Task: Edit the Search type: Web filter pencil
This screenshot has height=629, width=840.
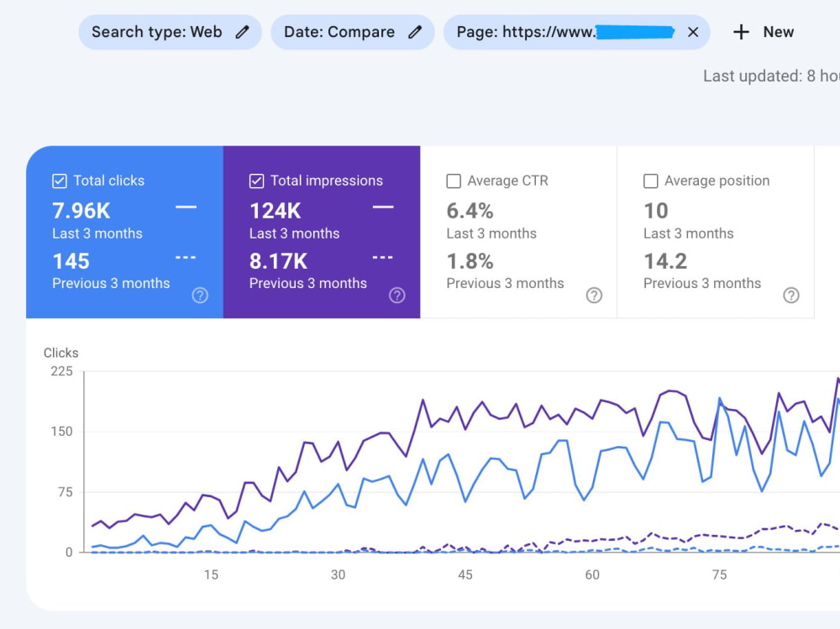Action: 242,32
